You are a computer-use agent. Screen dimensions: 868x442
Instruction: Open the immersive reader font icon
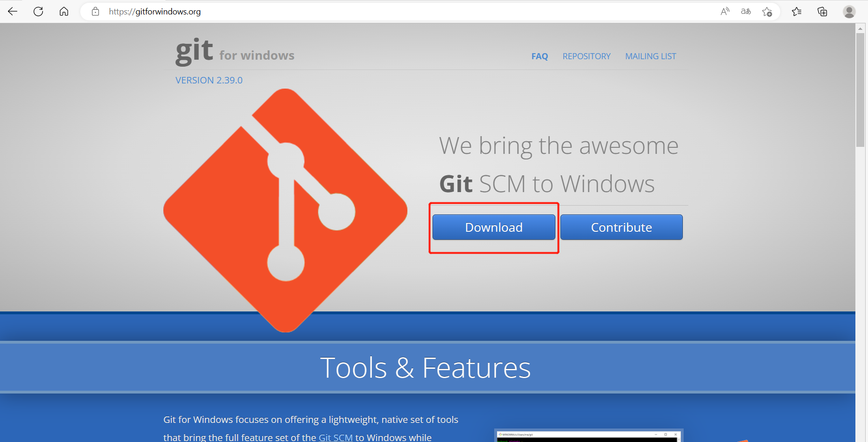point(745,11)
